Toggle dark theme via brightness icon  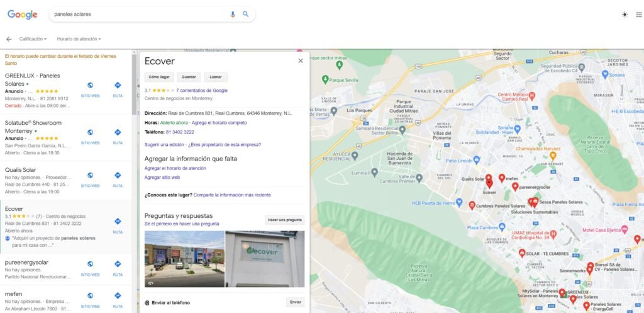click(625, 14)
